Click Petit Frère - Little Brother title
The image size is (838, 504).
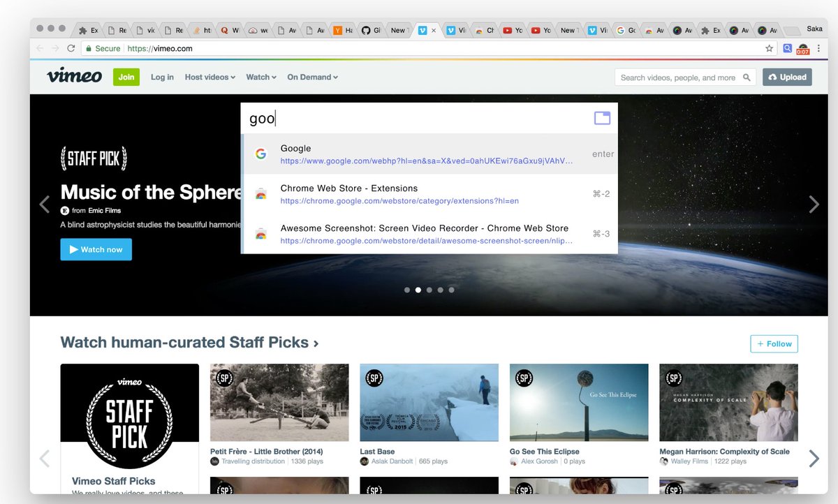[267, 452]
